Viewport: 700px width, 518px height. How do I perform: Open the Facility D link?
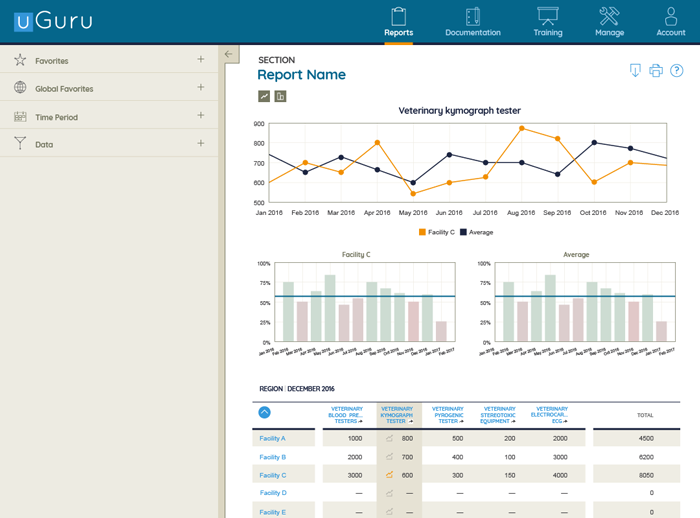272,493
